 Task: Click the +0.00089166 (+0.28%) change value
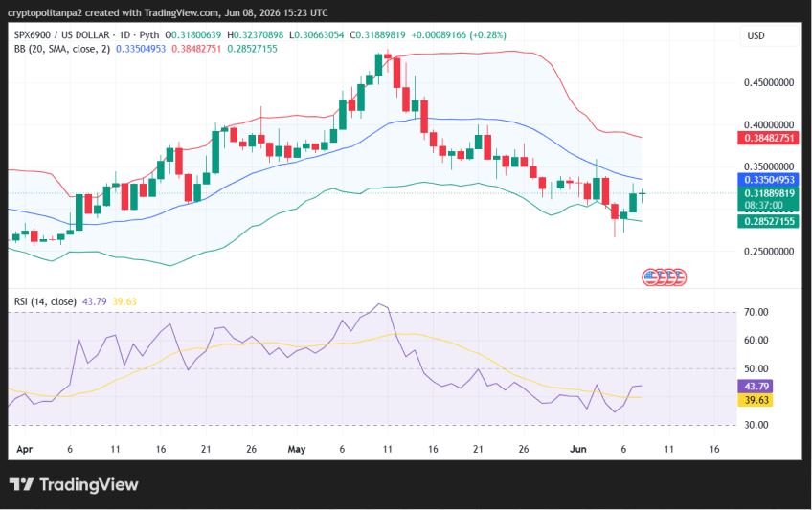coord(459,35)
